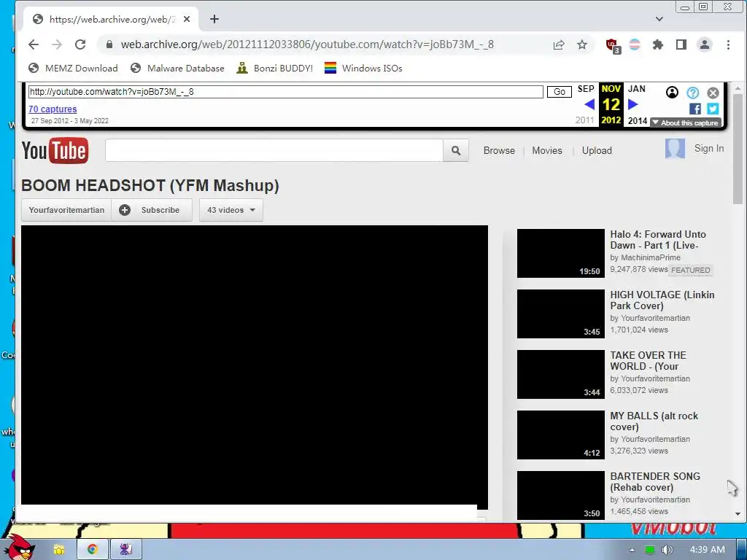Open Chrome from the taskbar
The width and height of the screenshot is (747, 560).
click(x=93, y=550)
